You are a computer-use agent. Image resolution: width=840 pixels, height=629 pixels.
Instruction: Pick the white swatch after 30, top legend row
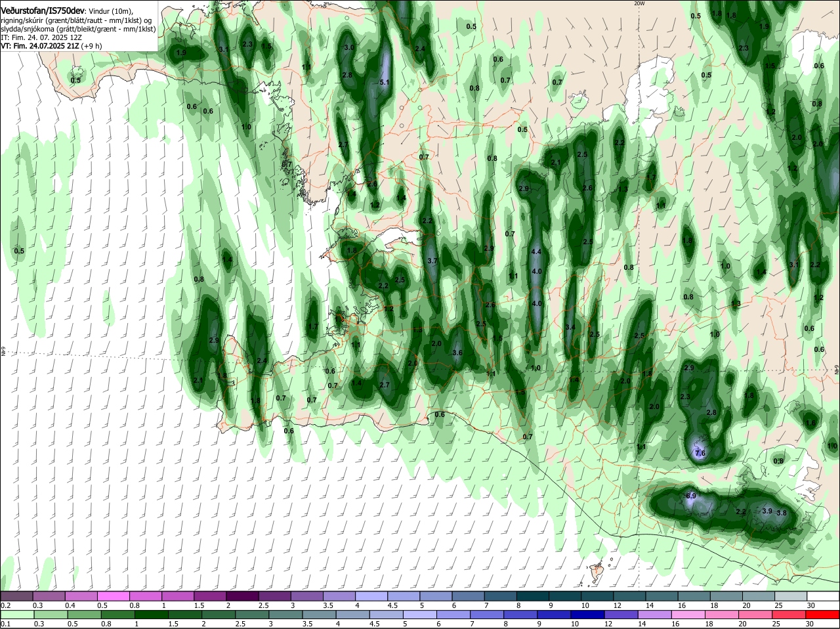[x=824, y=596]
